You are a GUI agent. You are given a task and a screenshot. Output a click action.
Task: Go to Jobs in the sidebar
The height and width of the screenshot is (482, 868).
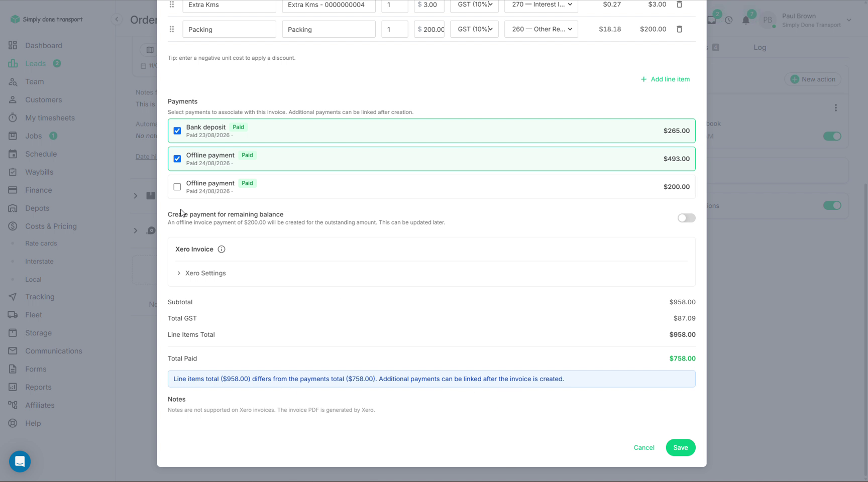[34, 136]
